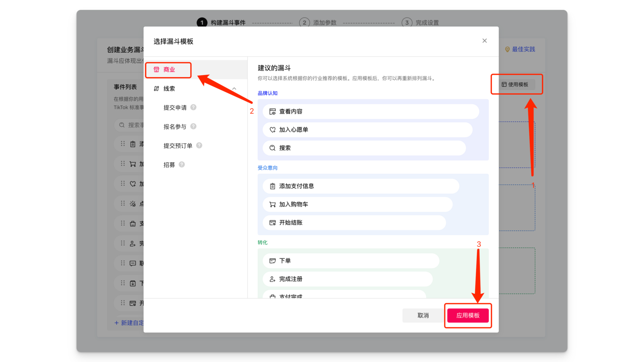Select the 商业 template category
The width and height of the screenshot is (644, 362).
169,70
